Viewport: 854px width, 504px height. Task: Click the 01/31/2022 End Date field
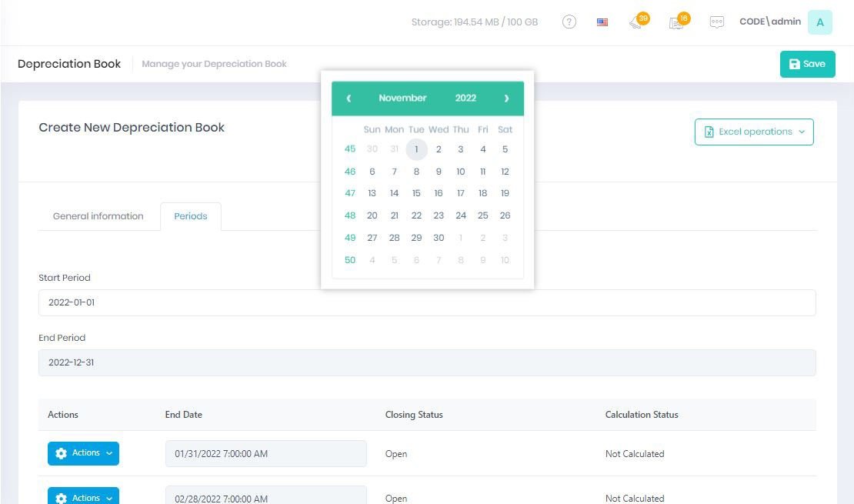(x=265, y=454)
